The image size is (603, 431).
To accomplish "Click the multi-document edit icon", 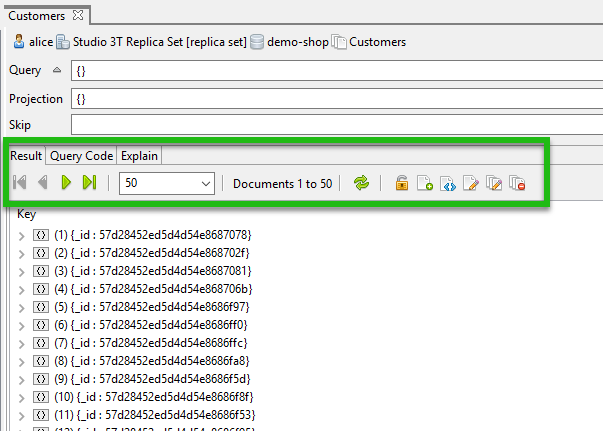I will pos(494,183).
